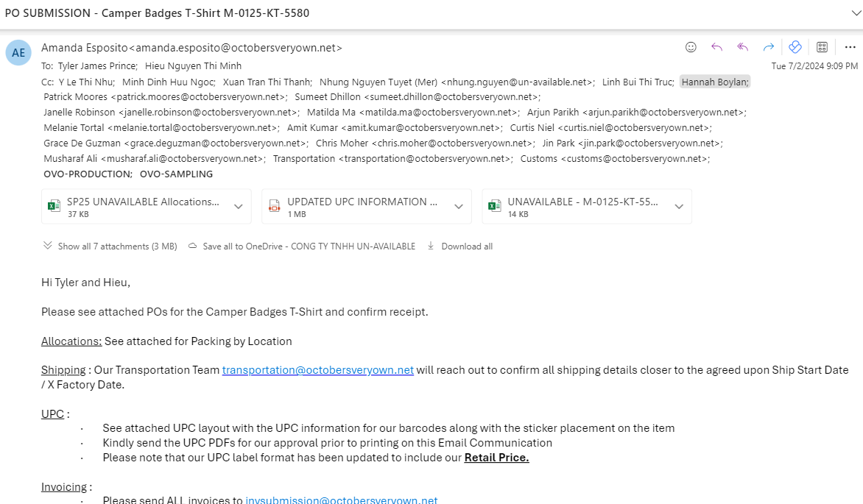Select Cc recipient Nhung Nguyen Tuyet (Mer)
This screenshot has width=863, height=504.
457,82
